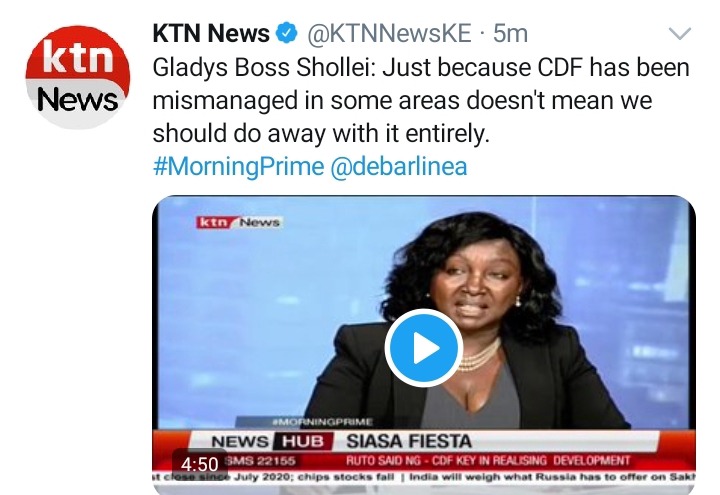The image size is (720, 495).
Task: Follow the #MorningPrime hashtag link
Action: [238, 166]
